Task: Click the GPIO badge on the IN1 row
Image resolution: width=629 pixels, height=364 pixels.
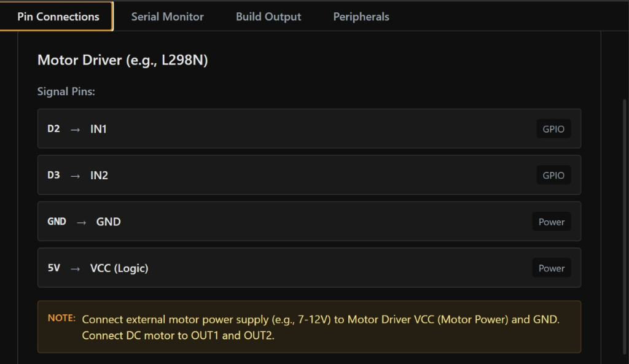Action: click(x=553, y=129)
